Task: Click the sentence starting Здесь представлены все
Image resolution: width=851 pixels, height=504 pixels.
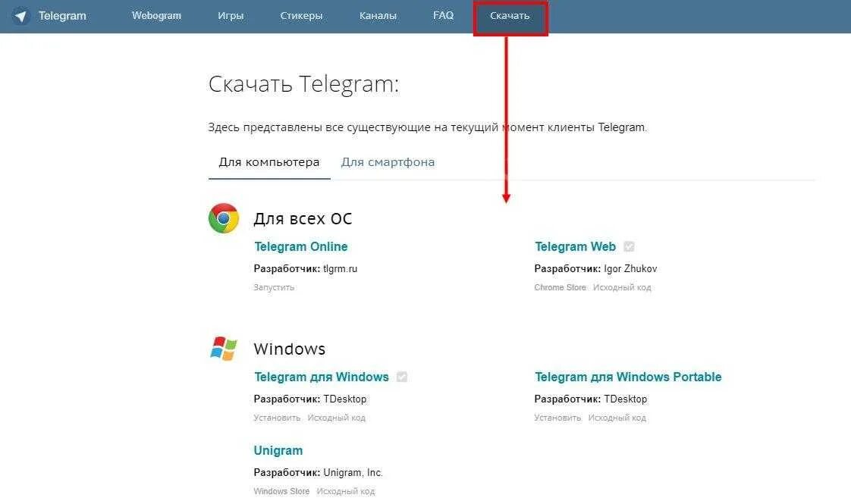Action: tap(428, 127)
